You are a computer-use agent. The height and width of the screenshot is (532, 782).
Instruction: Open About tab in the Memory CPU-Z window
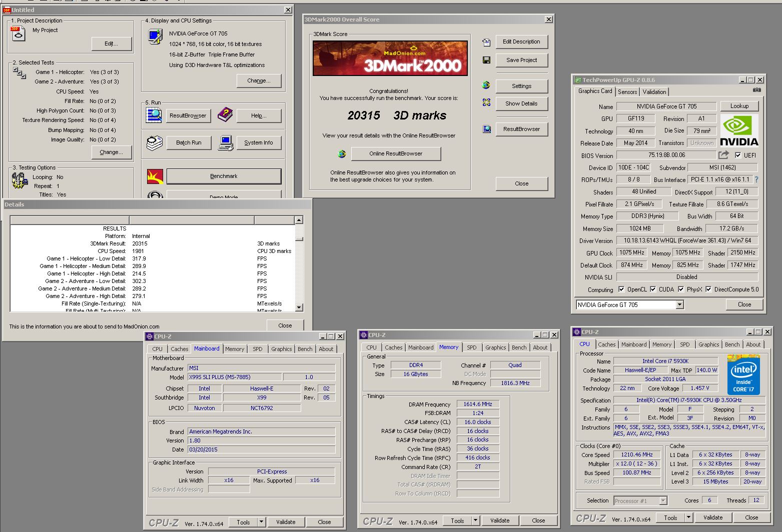[x=540, y=347]
